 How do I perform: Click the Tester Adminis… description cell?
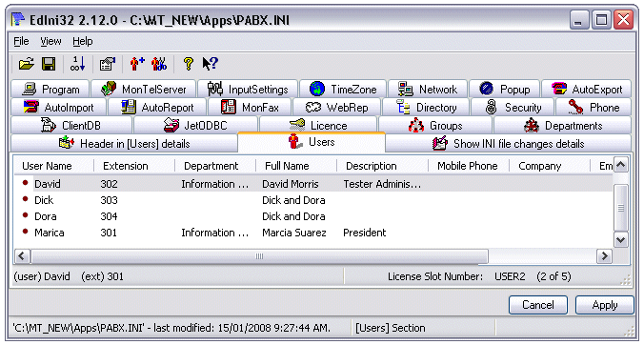pos(382,184)
